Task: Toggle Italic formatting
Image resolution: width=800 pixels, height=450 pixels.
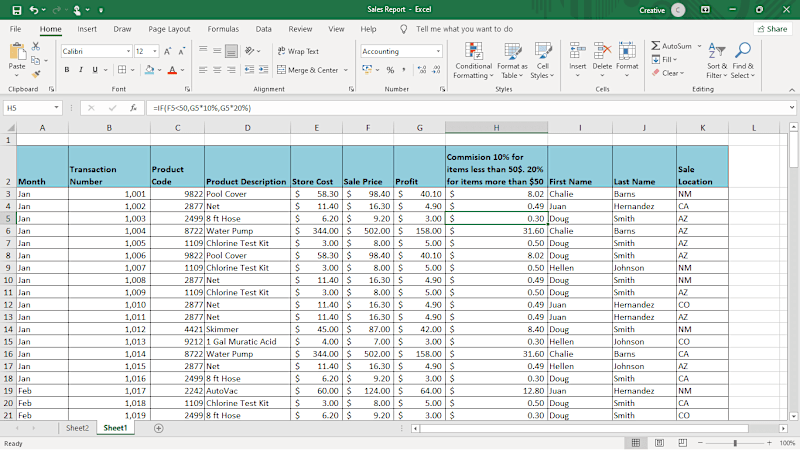Action: pos(81,69)
